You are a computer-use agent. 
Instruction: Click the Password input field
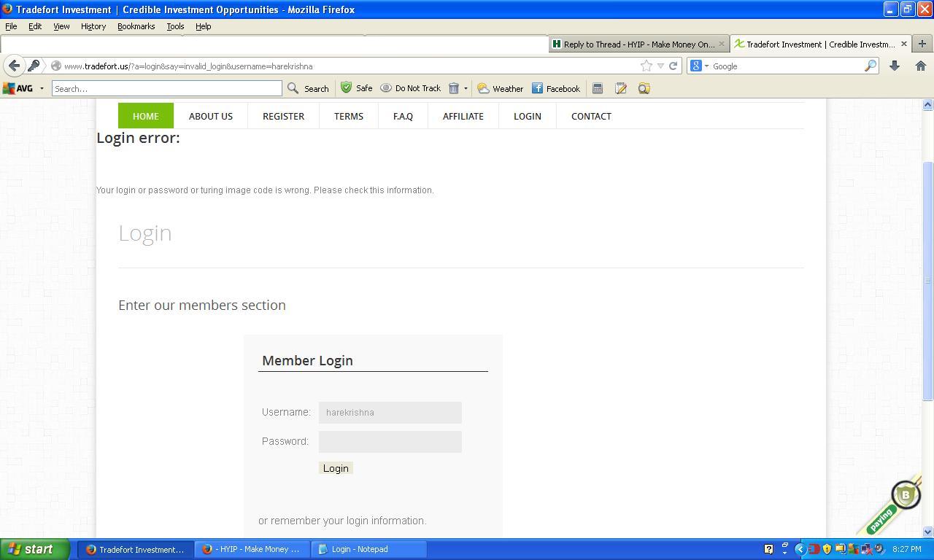(x=390, y=442)
